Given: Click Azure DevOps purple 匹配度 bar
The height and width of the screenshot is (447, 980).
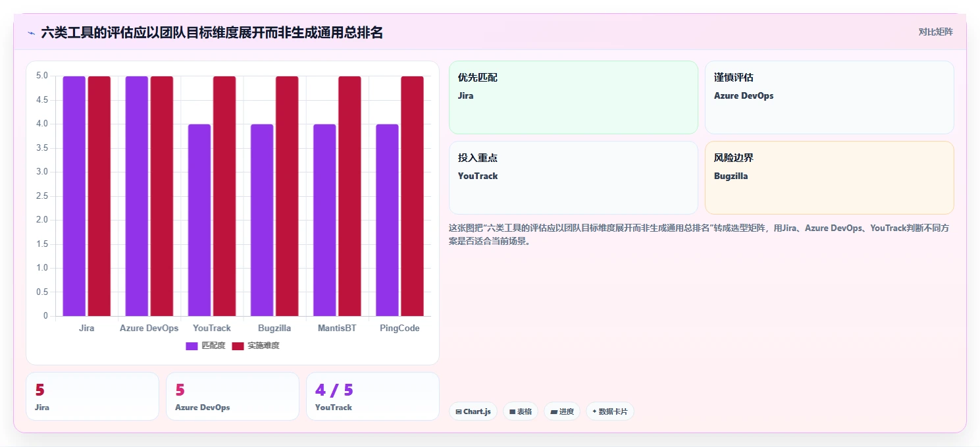Looking at the screenshot, I should pos(137,196).
